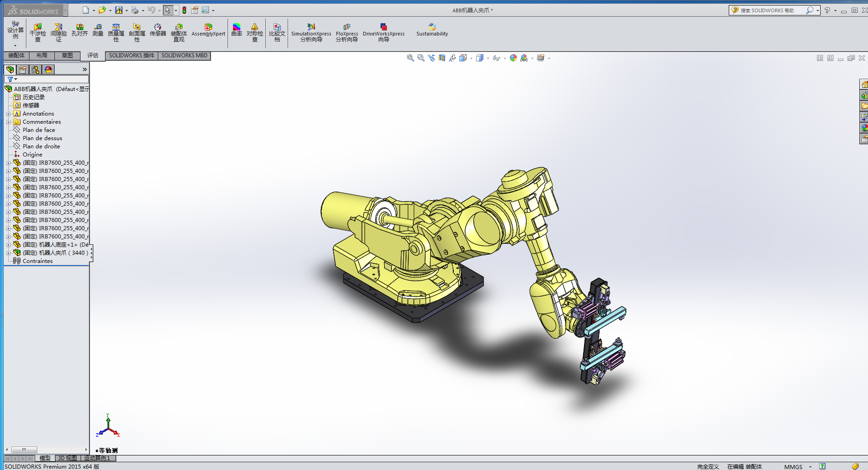The width and height of the screenshot is (868, 470).
Task: Switch to the ConfigurationManager tab icon
Action: [x=36, y=70]
